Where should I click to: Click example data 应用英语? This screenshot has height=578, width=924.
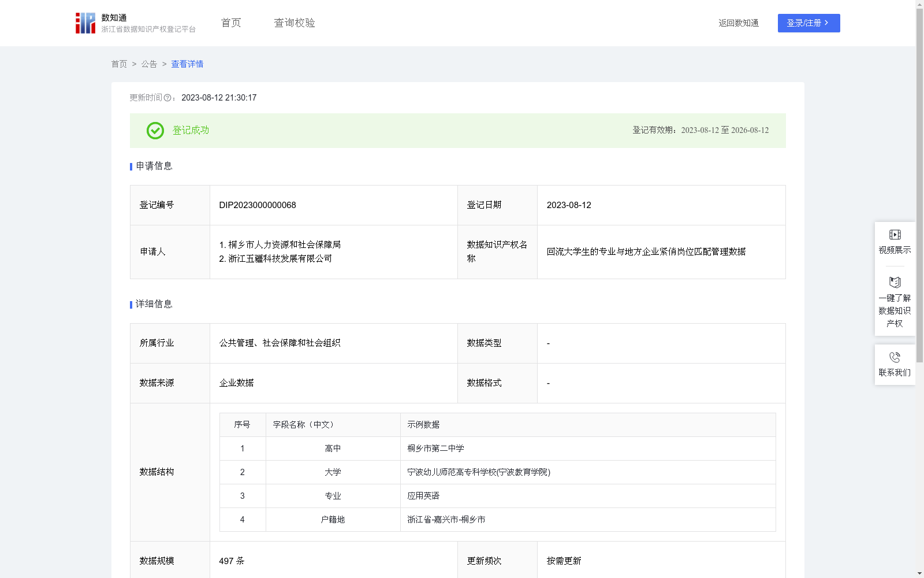point(423,496)
